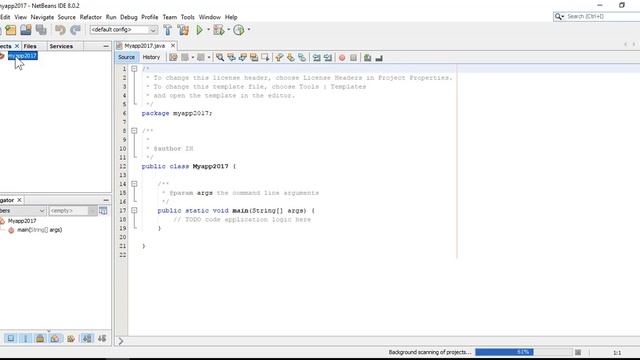Open the Source menu

(67, 17)
